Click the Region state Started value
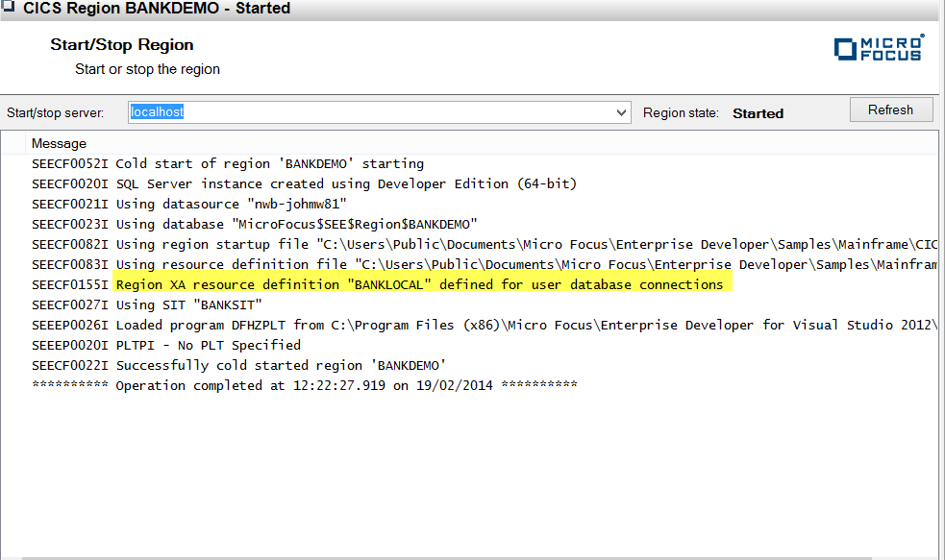Viewport: 945px width, 560px height. (758, 113)
